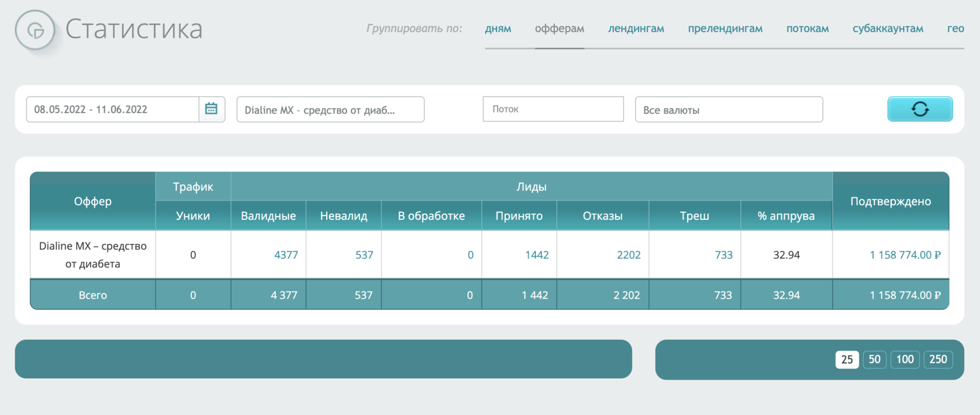Click the Невалид column header
980x415 pixels.
[344, 216]
